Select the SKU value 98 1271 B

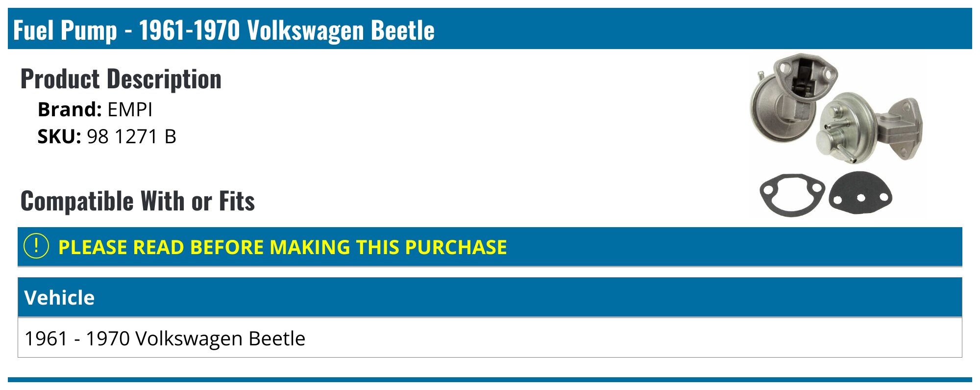pyautogui.click(x=131, y=136)
